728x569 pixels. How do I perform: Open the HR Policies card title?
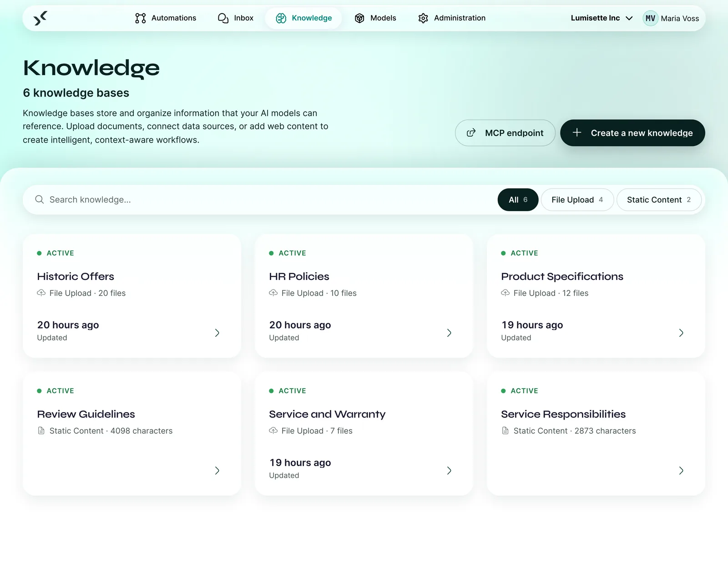(x=299, y=276)
